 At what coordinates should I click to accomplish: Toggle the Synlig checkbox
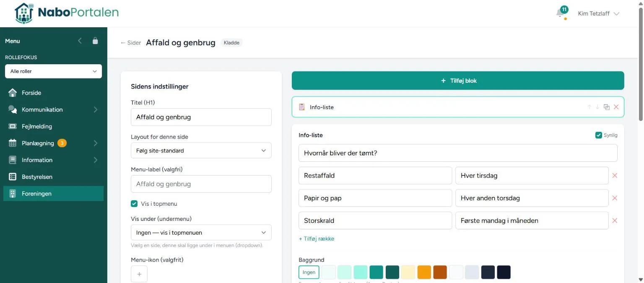(x=599, y=135)
